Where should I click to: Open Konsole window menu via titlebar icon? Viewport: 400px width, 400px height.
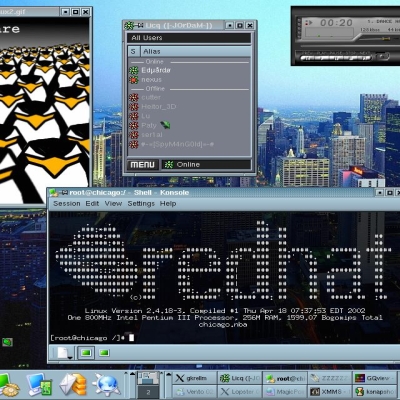pyautogui.click(x=53, y=193)
